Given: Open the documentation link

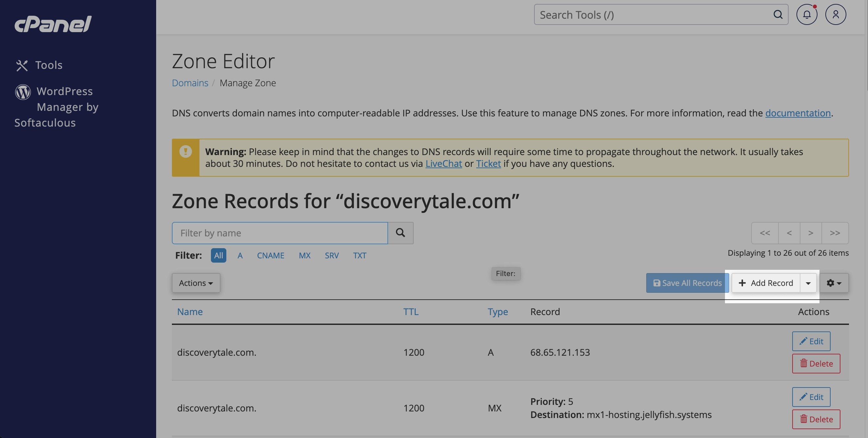Looking at the screenshot, I should pos(797,113).
